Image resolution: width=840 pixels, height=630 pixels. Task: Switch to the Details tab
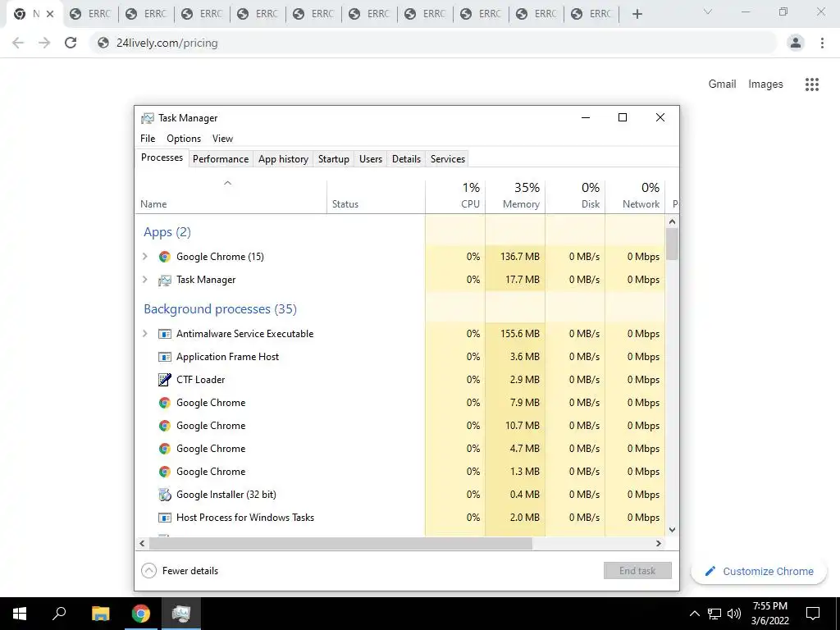[x=406, y=159]
